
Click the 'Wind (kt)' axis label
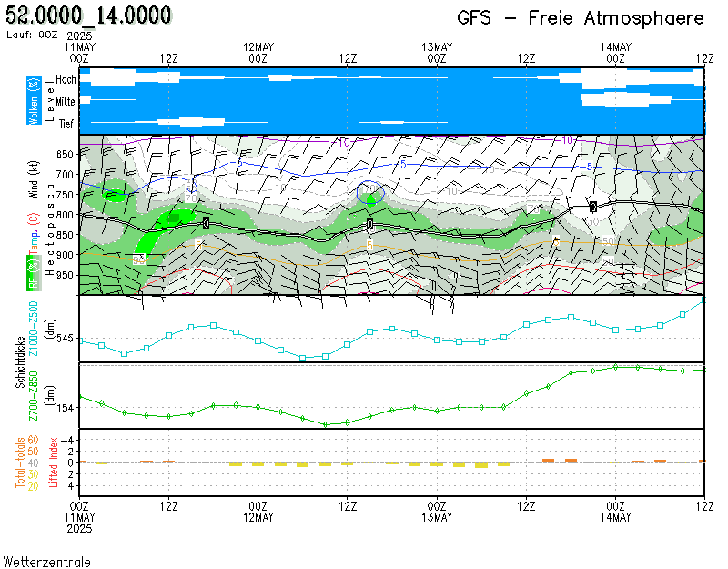[x=34, y=180]
